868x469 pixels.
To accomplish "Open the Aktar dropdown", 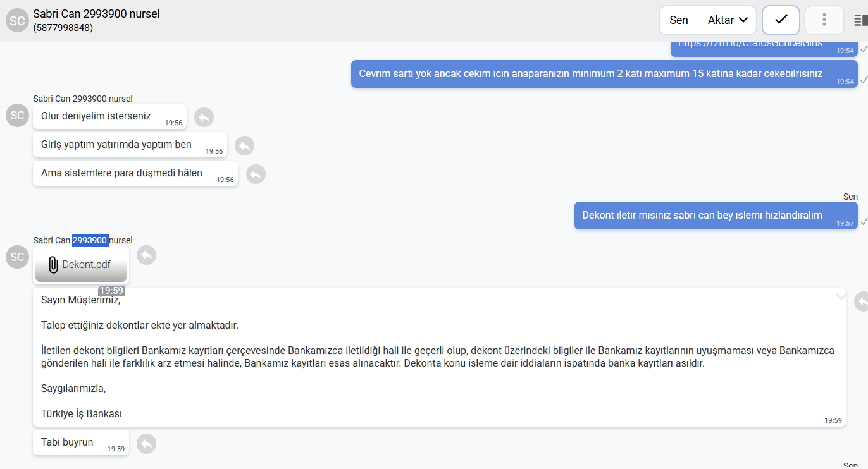I will pyautogui.click(x=728, y=20).
